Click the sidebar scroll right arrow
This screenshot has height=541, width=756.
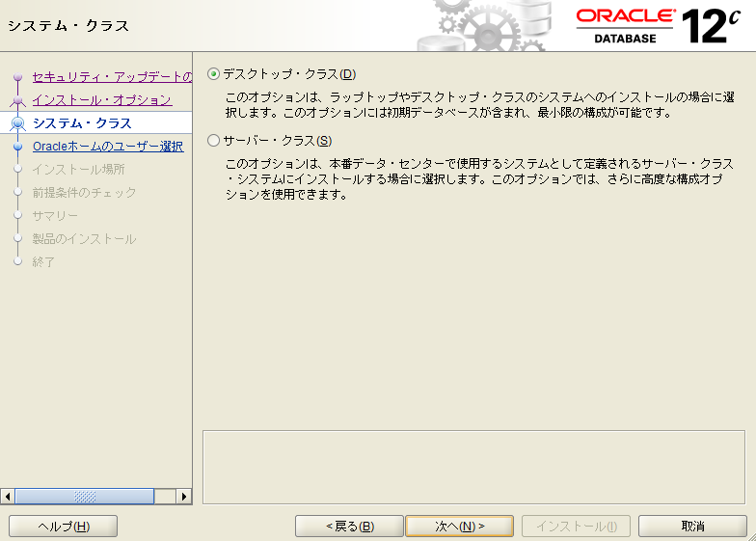coord(183,496)
